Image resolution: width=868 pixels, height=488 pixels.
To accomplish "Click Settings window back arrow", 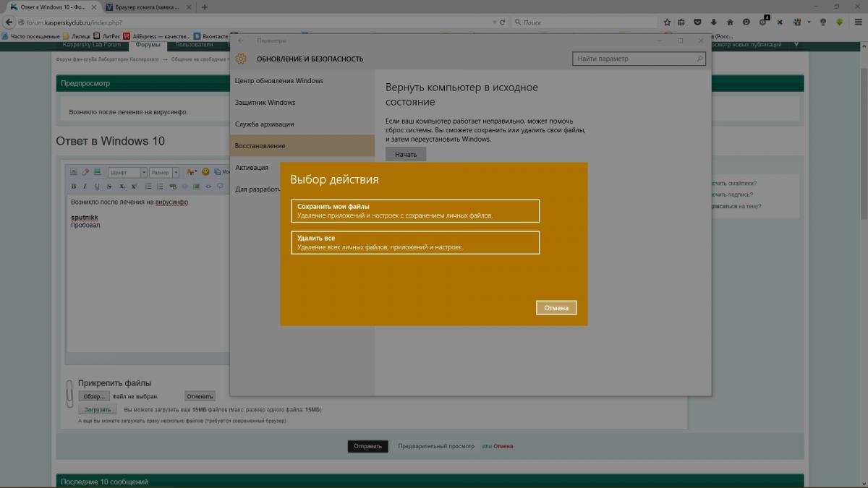I will pos(241,40).
